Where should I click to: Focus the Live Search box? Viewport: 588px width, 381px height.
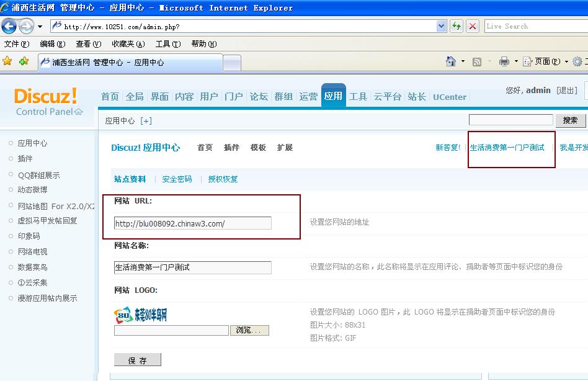[537, 26]
